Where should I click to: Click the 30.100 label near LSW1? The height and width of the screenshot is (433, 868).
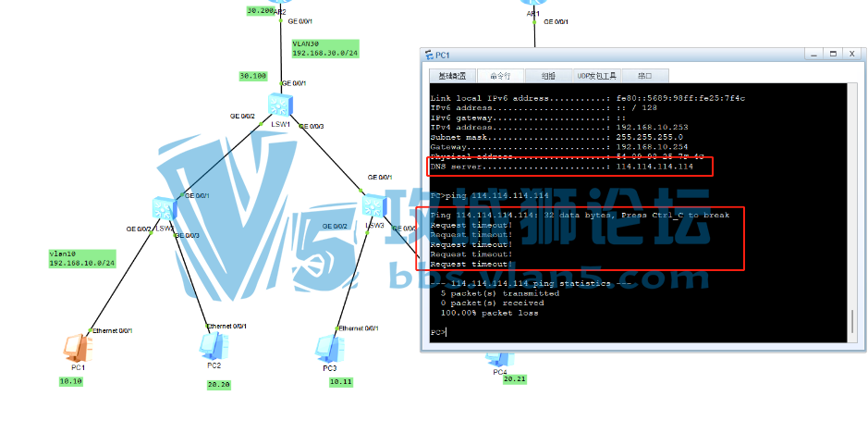[253, 76]
